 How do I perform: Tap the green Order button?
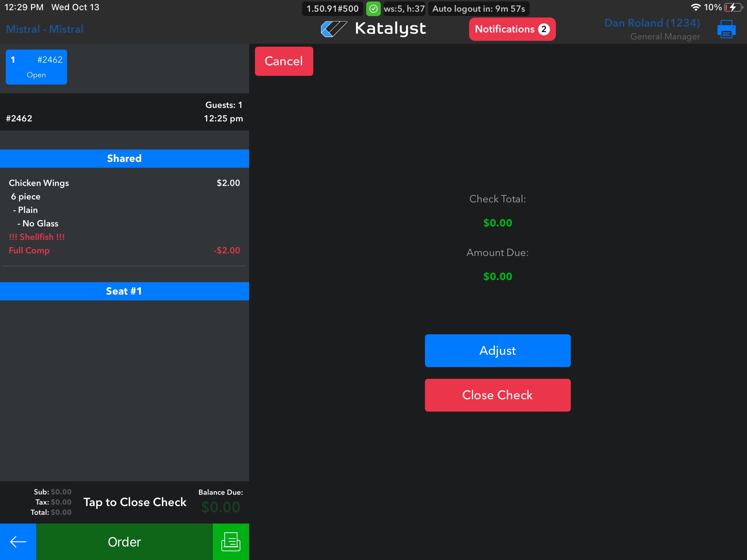tap(124, 542)
